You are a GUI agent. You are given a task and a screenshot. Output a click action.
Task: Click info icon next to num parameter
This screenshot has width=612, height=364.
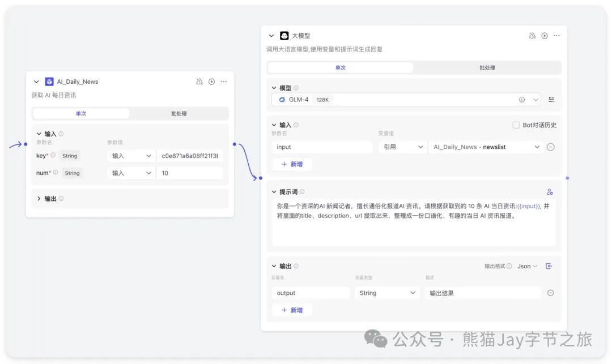pos(56,172)
